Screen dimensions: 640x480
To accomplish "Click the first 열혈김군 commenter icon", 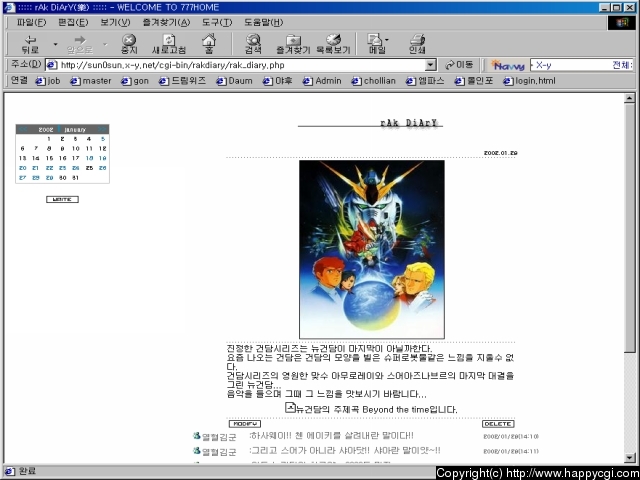I will pyautogui.click(x=196, y=436).
